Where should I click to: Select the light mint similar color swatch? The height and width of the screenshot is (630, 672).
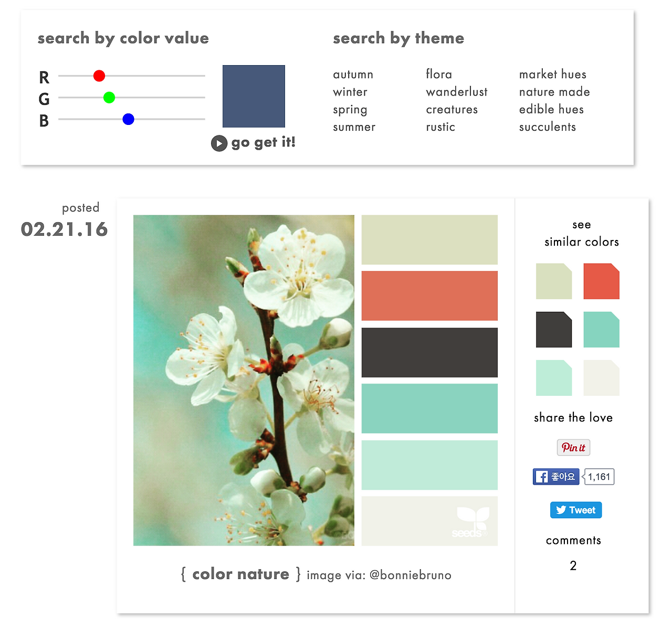[x=553, y=378]
